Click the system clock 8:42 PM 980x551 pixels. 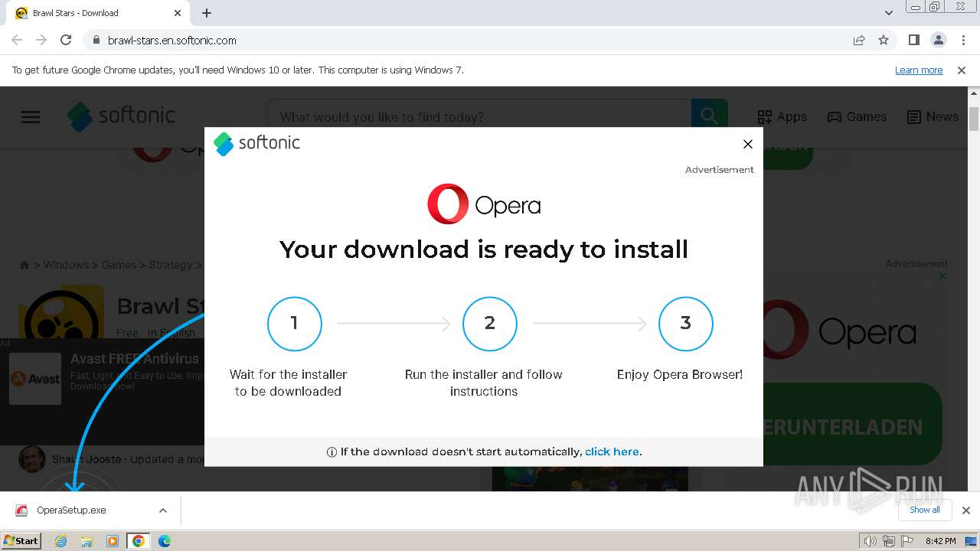pos(940,541)
